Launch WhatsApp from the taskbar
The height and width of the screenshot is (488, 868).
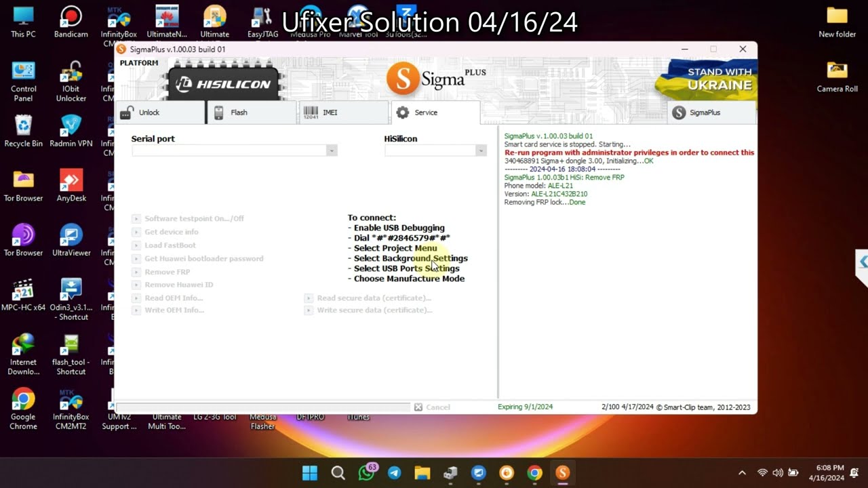[x=366, y=472]
